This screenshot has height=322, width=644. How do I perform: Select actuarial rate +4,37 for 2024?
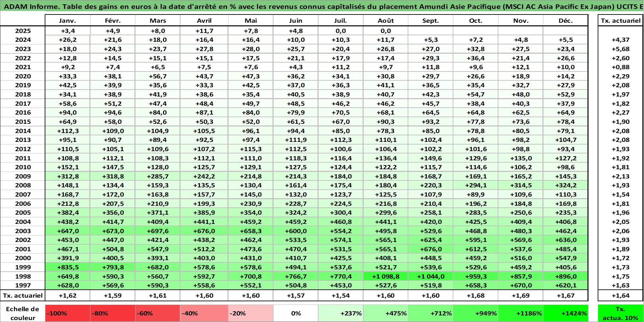pyautogui.click(x=621, y=40)
